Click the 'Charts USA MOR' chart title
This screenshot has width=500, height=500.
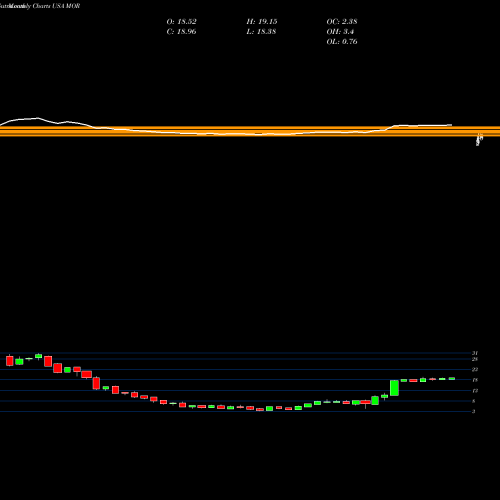click(x=56, y=6)
